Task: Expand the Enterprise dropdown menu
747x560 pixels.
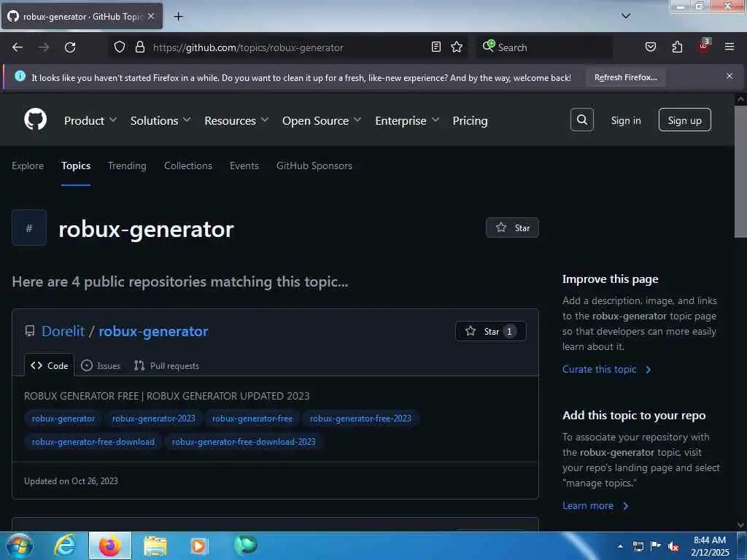Action: click(407, 120)
